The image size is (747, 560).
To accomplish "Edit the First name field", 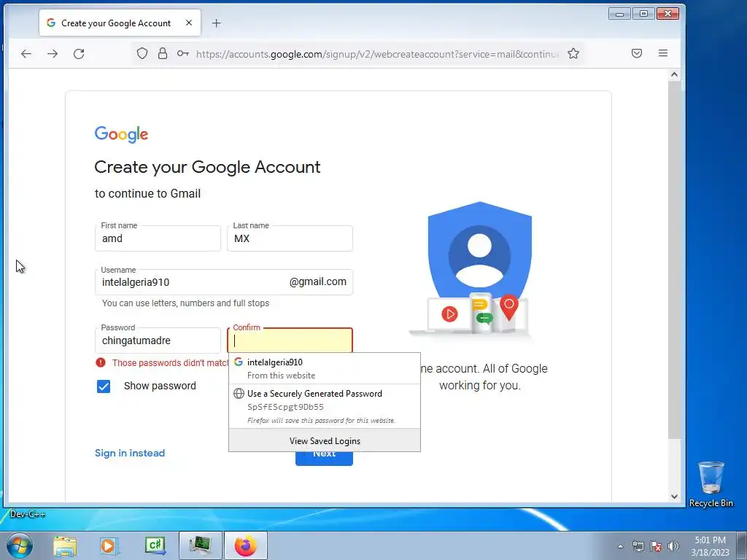I will pyautogui.click(x=158, y=238).
